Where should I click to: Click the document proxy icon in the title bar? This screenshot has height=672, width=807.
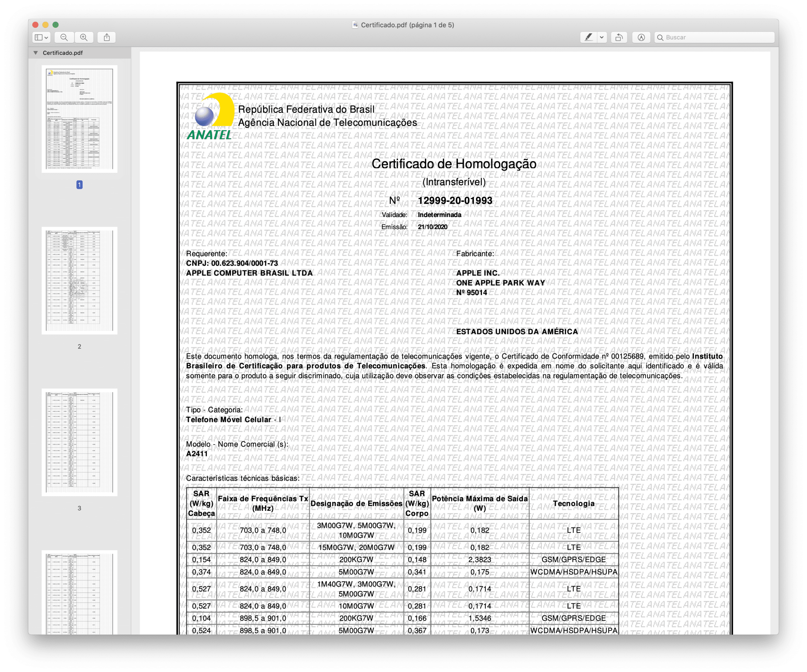click(355, 25)
